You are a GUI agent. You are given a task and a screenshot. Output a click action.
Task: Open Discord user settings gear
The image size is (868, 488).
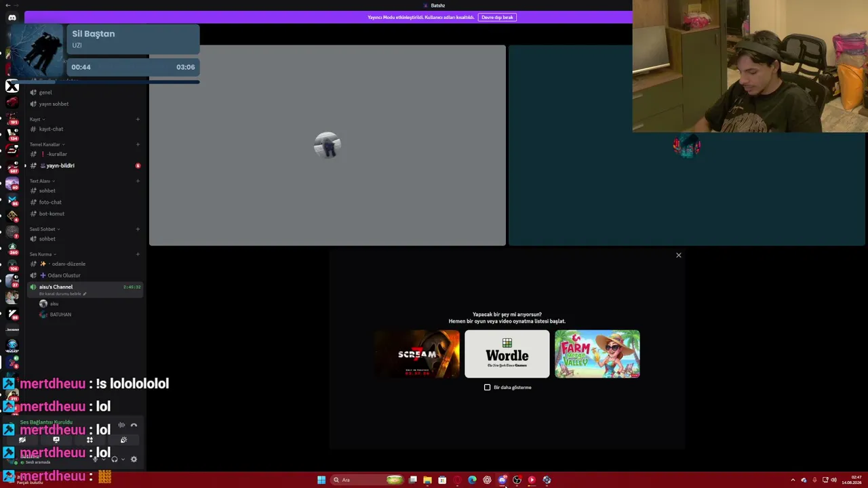point(134,459)
